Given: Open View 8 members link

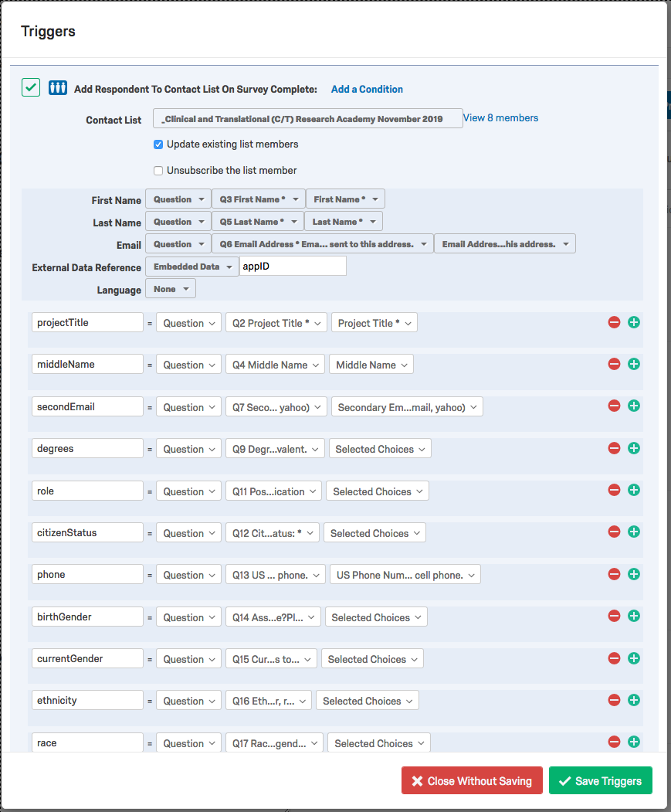Looking at the screenshot, I should tap(500, 118).
